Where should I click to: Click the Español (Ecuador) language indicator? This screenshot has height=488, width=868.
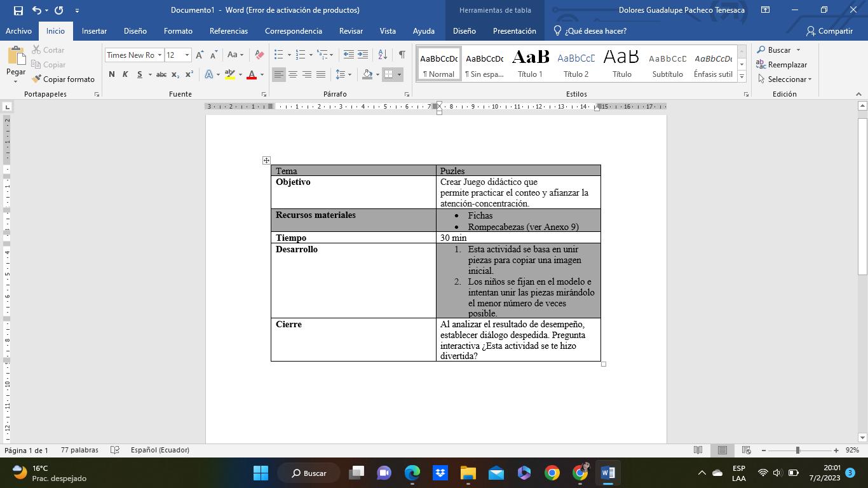(x=160, y=450)
